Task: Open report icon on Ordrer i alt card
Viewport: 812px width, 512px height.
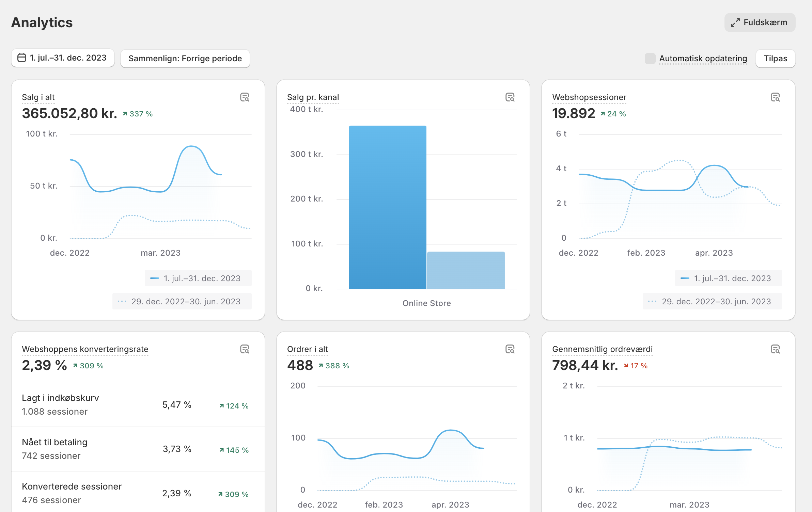Action: 510,349
